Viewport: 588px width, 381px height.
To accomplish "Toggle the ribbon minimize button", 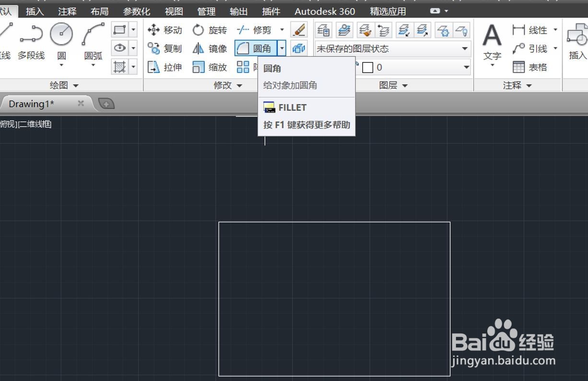I will tap(435, 11).
